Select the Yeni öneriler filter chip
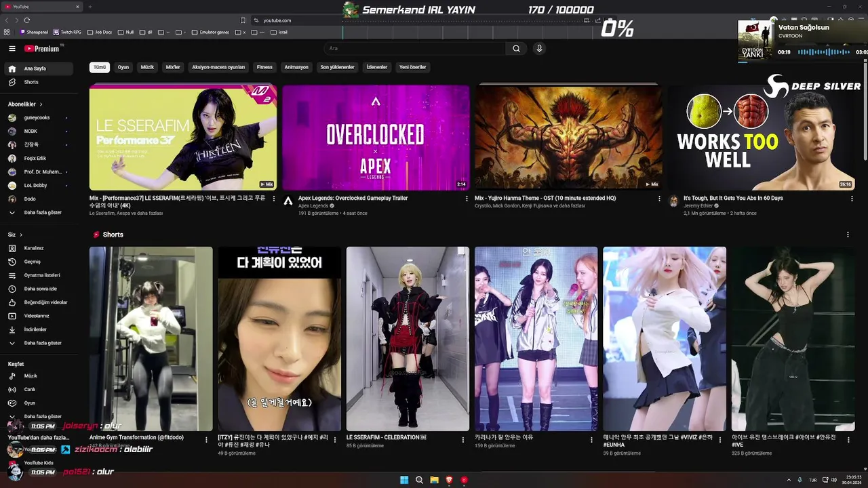Screen dimensions: 868x488 pos(412,67)
